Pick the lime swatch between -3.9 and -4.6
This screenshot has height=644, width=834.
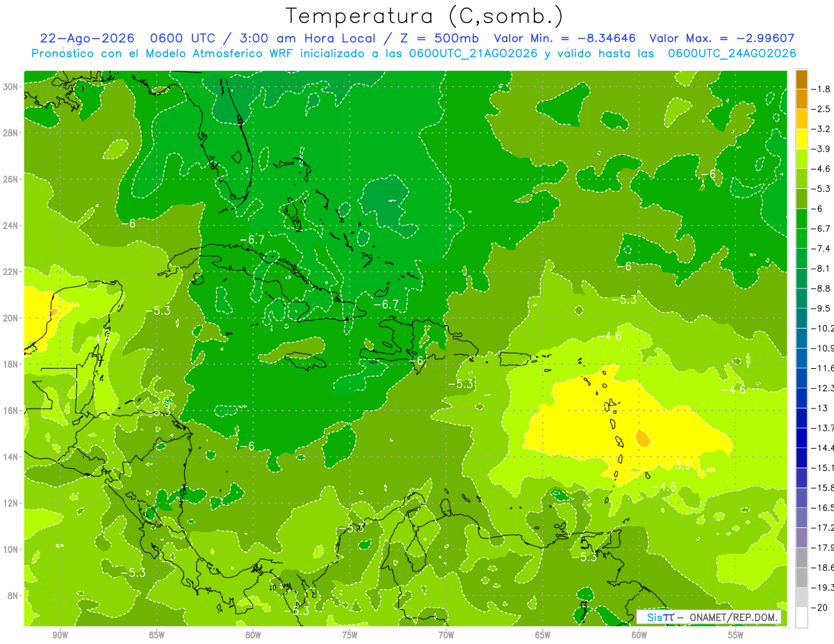pos(801,159)
